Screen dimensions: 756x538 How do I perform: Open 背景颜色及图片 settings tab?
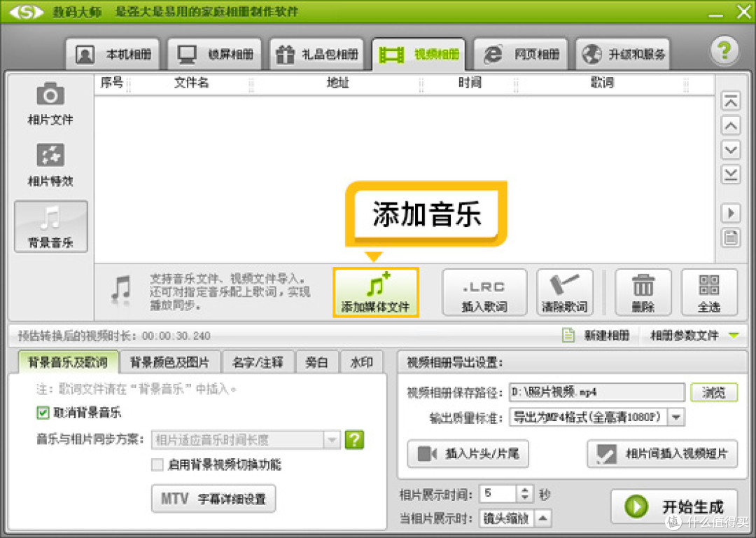[x=169, y=362]
